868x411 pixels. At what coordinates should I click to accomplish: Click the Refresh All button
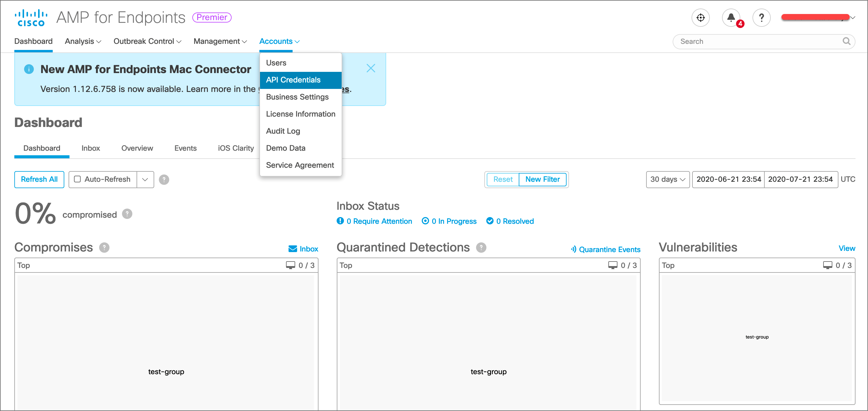tap(39, 179)
